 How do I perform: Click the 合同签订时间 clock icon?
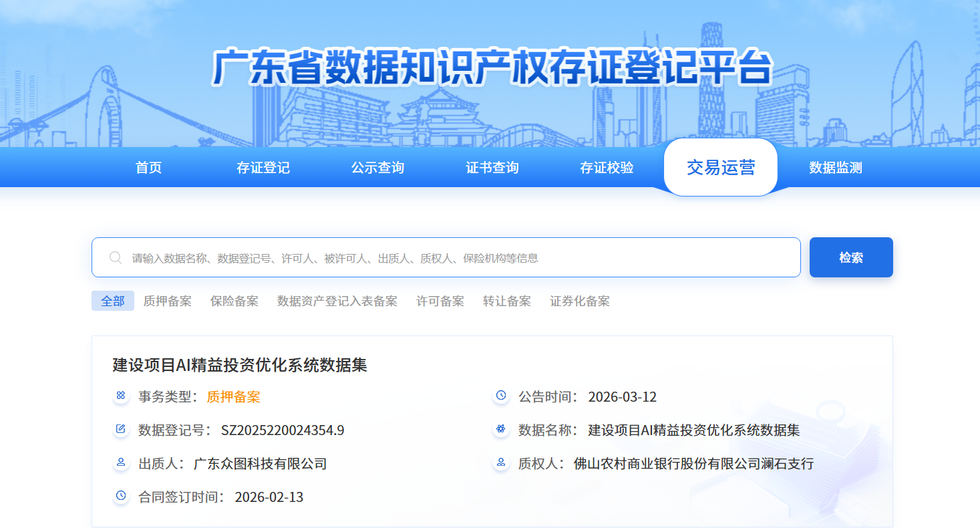click(x=121, y=496)
